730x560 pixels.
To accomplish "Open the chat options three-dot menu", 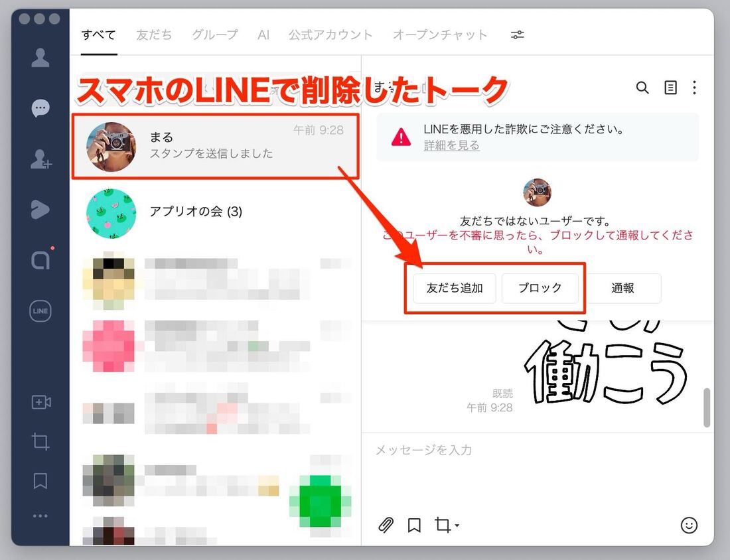I will coord(695,87).
